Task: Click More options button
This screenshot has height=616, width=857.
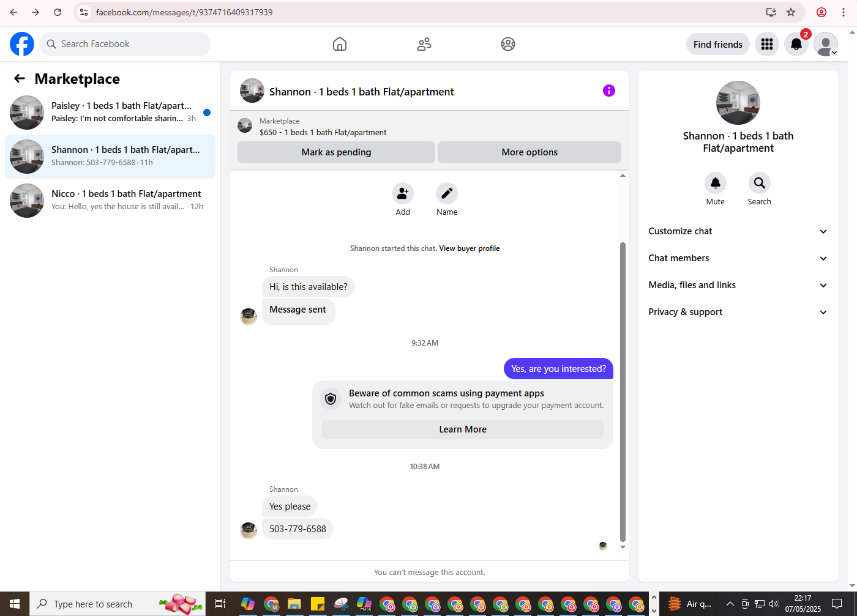Action: [x=530, y=152]
